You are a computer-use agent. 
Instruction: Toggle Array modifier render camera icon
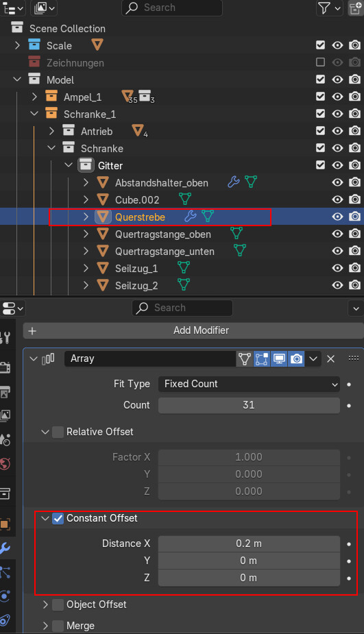point(296,358)
